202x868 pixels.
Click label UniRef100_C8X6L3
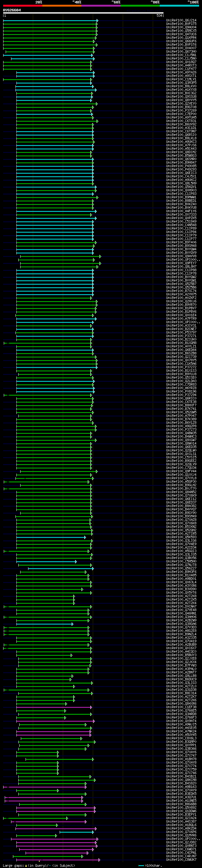coord(181,739)
